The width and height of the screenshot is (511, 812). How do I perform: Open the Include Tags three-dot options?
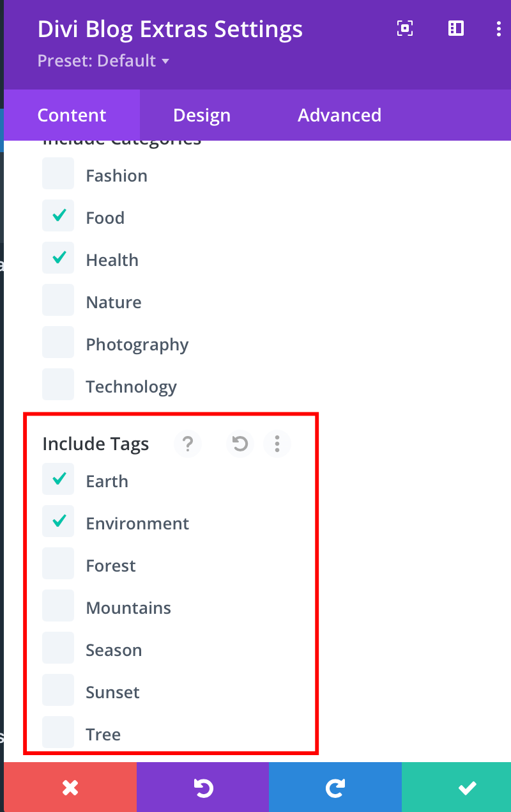[277, 444]
